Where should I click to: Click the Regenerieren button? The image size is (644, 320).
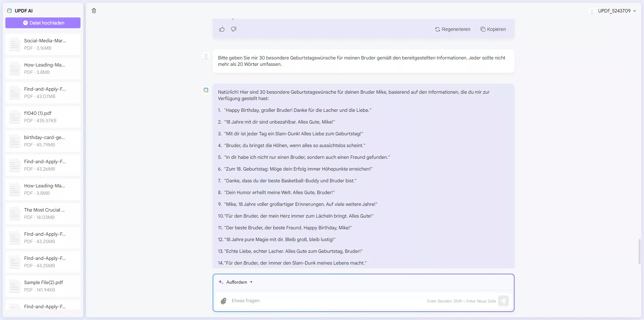coord(452,29)
